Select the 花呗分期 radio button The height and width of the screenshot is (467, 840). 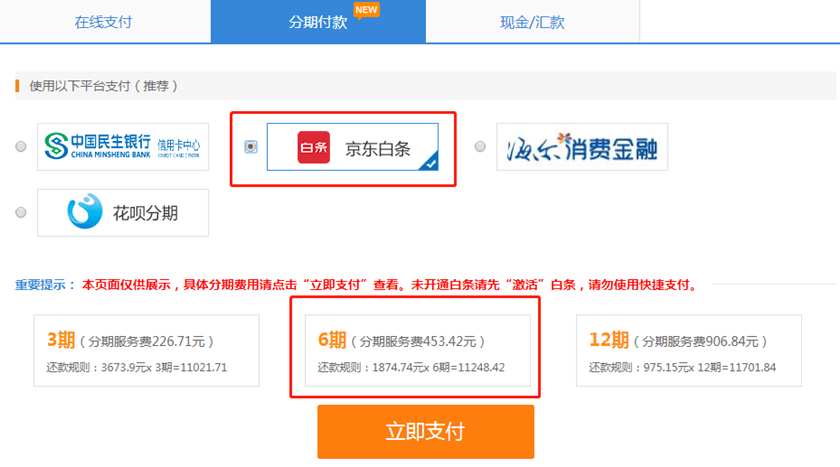tap(21, 212)
